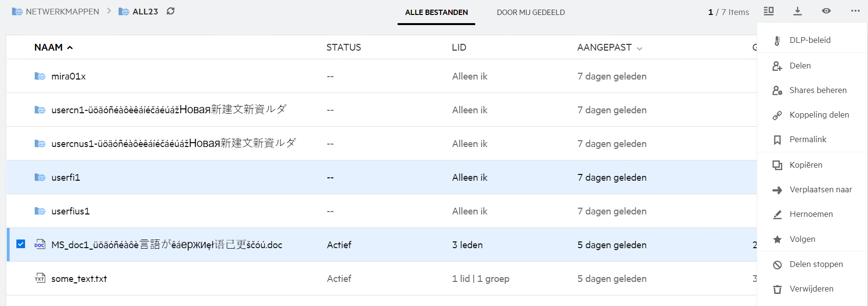Toggle NAAM column sort order arrow
The image size is (868, 306).
point(70,48)
